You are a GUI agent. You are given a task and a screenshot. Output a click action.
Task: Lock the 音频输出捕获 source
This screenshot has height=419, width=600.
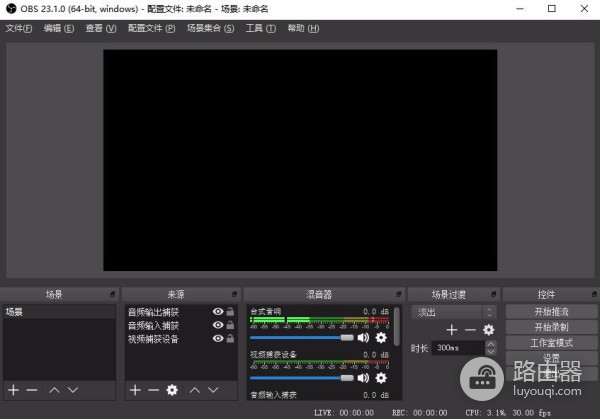(x=230, y=311)
